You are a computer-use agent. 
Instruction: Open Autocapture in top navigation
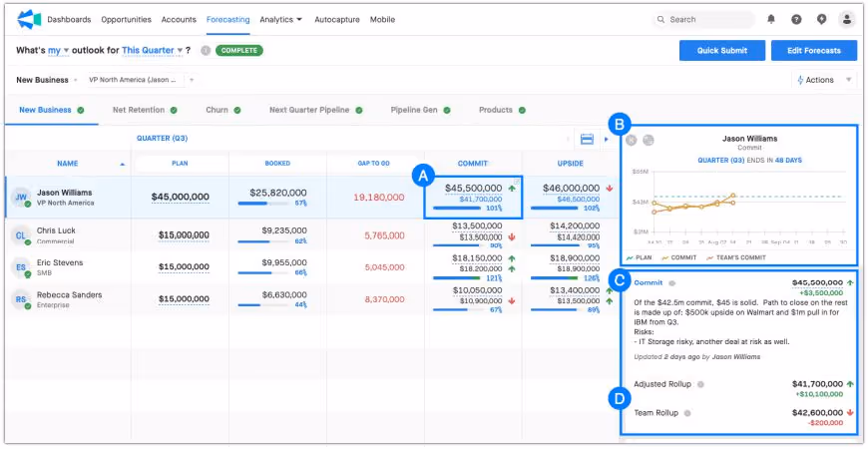pos(337,19)
